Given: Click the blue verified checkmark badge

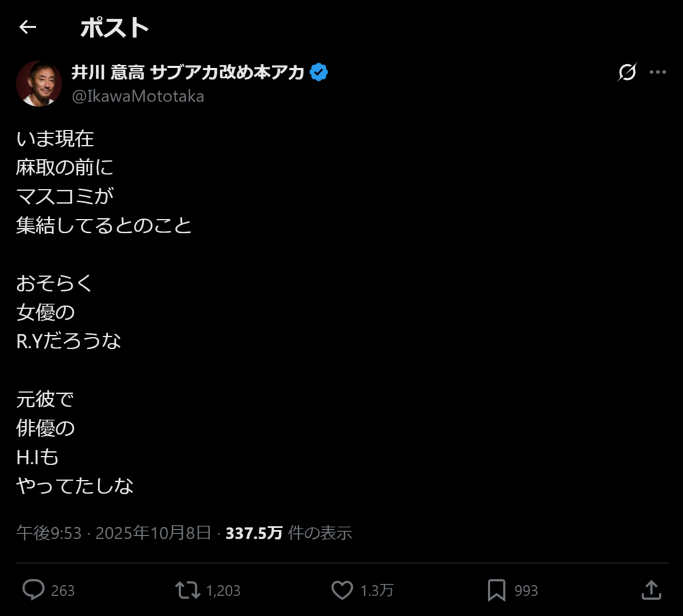Looking at the screenshot, I should pos(319,73).
